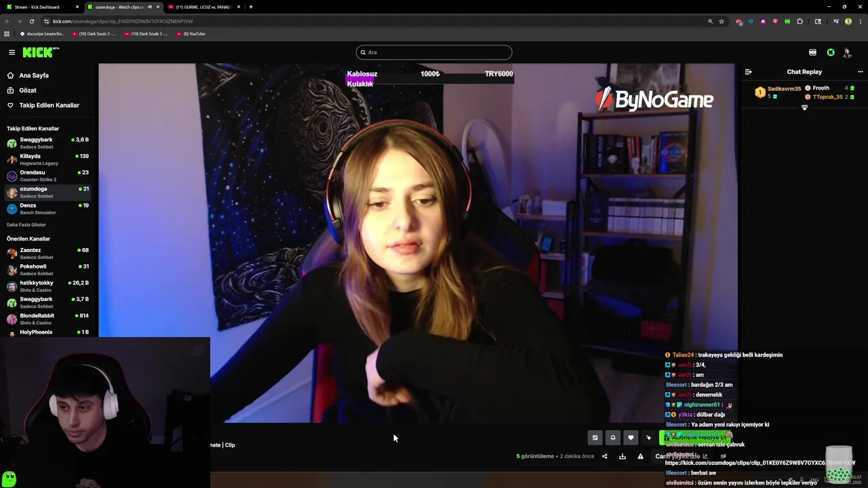The width and height of the screenshot is (868, 488).
Task: Open the green Kick coin icon
Action: click(x=830, y=52)
